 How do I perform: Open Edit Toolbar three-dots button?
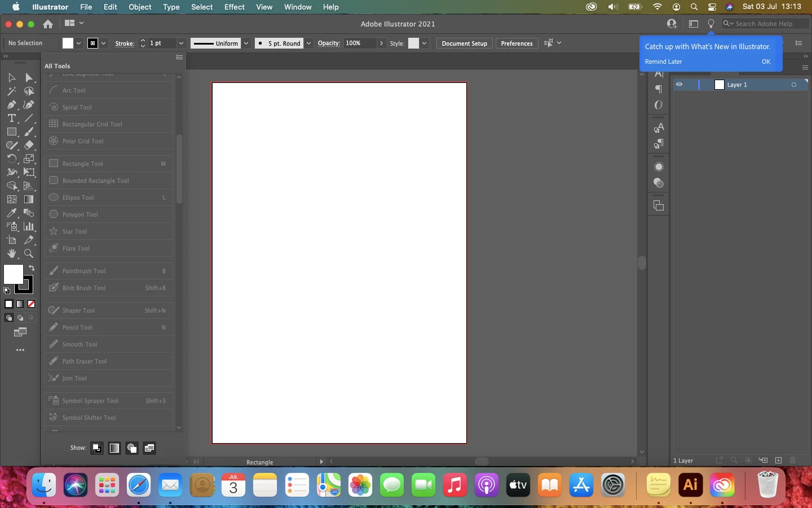click(x=20, y=350)
